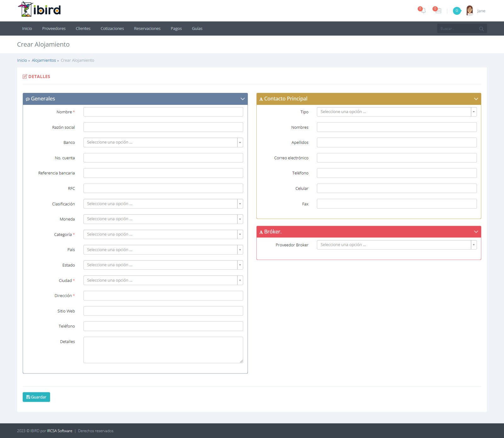Open the IRCSA Software footer link
Viewport: 504px width, 438px height.
point(60,431)
